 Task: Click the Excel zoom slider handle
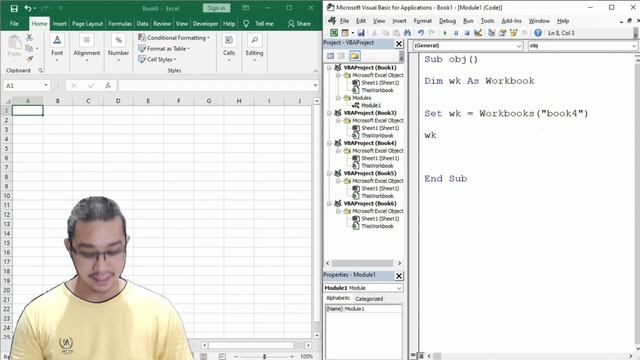[264, 356]
